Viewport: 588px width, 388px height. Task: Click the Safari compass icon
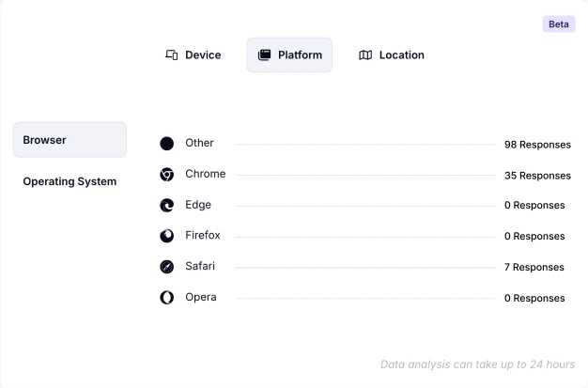tap(166, 267)
